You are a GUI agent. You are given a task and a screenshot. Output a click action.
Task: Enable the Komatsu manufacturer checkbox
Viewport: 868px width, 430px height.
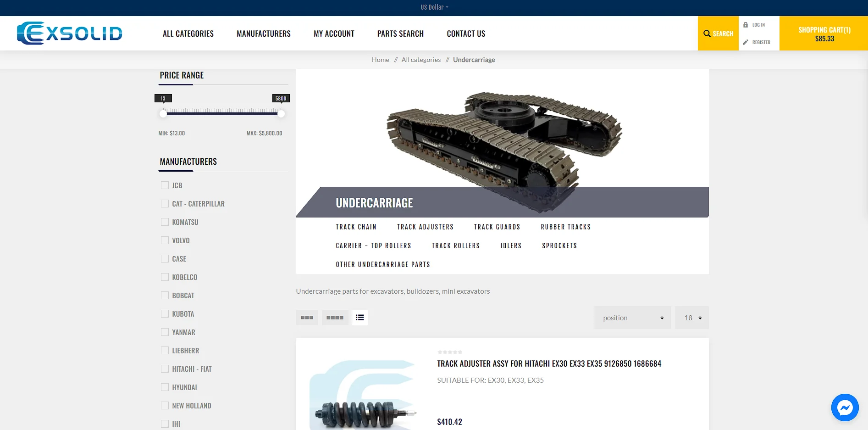pos(165,222)
